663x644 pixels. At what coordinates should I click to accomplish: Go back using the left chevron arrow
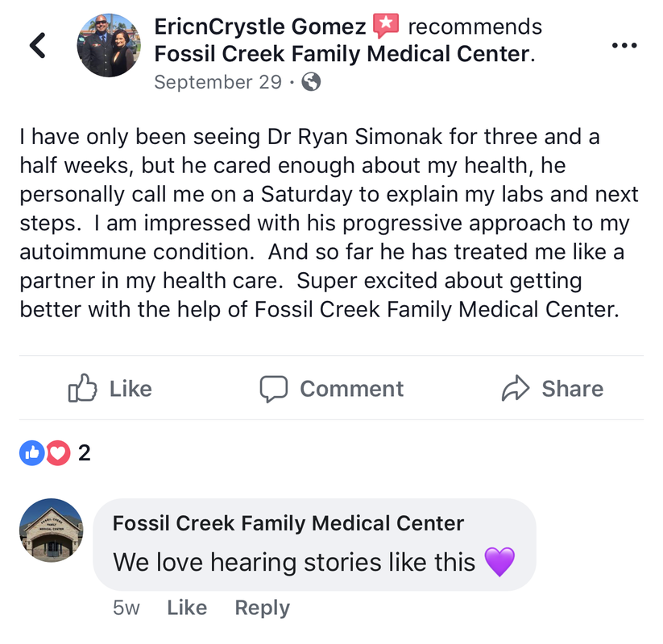tap(37, 45)
